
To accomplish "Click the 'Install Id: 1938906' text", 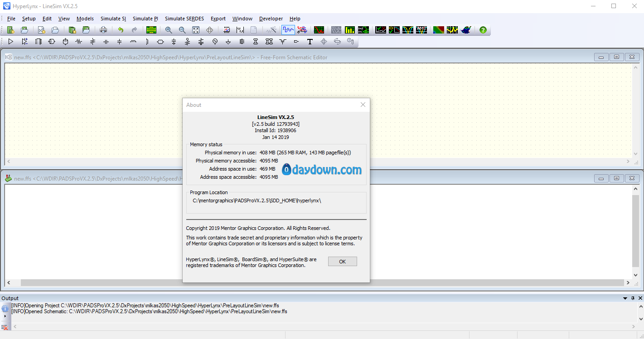I will 276,130.
